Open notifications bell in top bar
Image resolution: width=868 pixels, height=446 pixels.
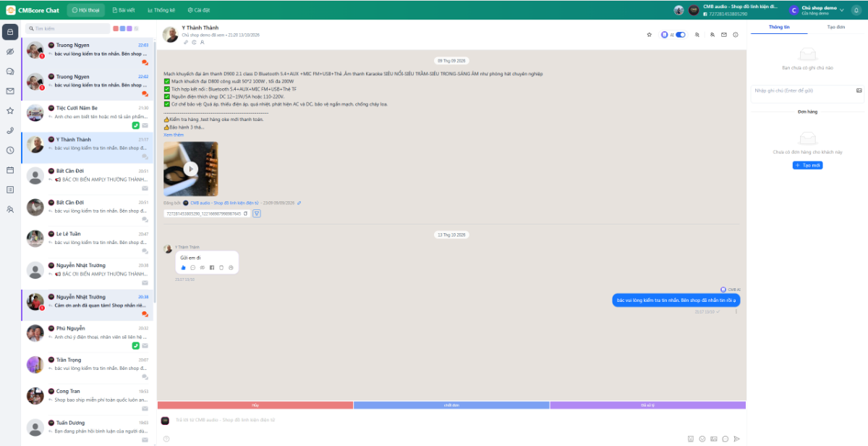pos(856,10)
